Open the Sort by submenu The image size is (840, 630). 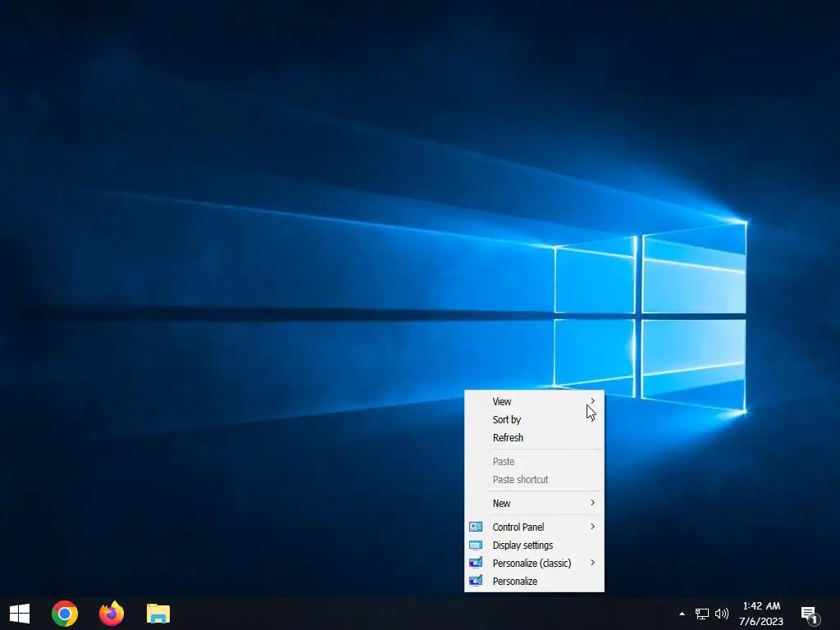pyautogui.click(x=534, y=419)
